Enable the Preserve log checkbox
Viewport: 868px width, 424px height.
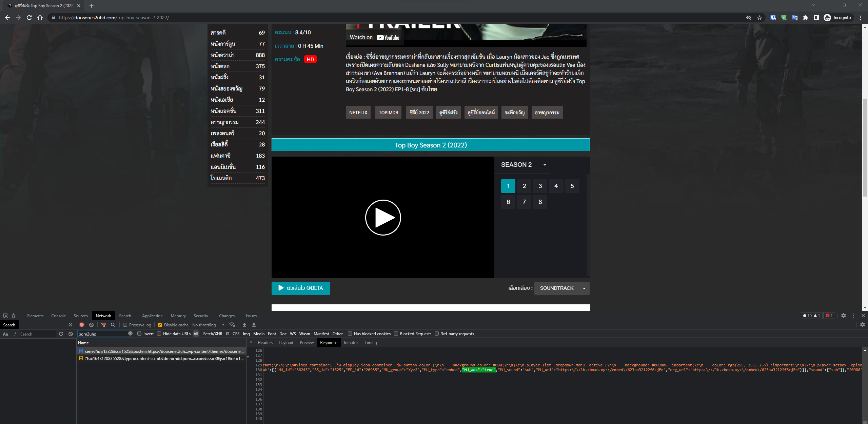pos(125,325)
